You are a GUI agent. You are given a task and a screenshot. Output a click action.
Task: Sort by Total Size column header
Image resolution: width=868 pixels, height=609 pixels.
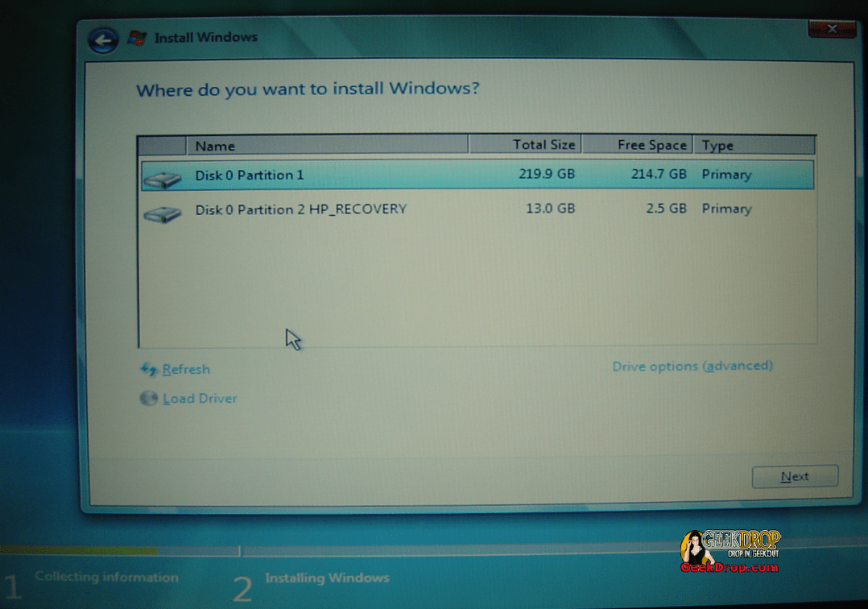pos(525,144)
